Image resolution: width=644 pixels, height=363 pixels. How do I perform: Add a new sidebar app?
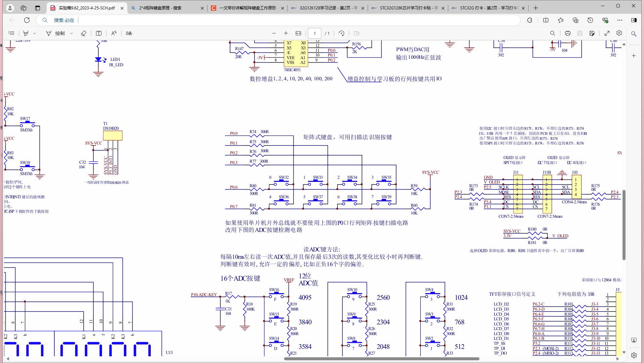[x=634, y=55]
